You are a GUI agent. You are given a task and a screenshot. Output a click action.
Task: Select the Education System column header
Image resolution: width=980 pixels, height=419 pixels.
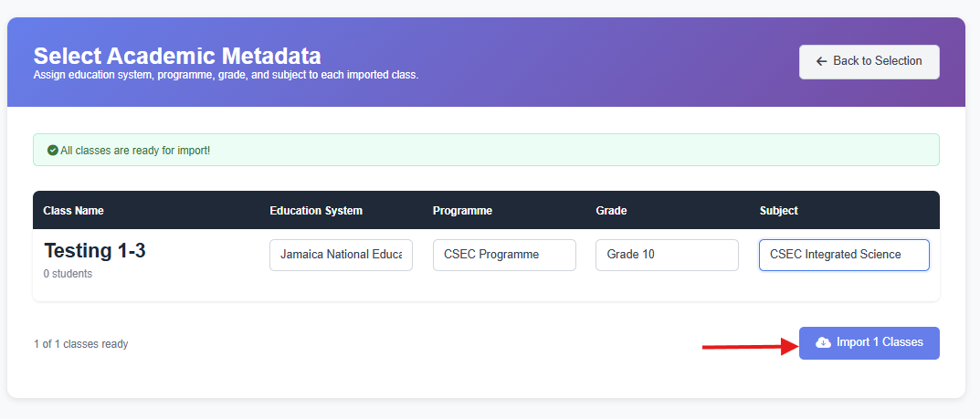pos(316,211)
